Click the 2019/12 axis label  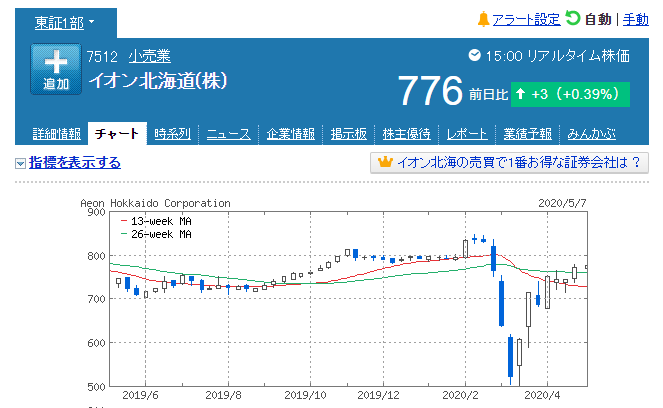(x=378, y=395)
